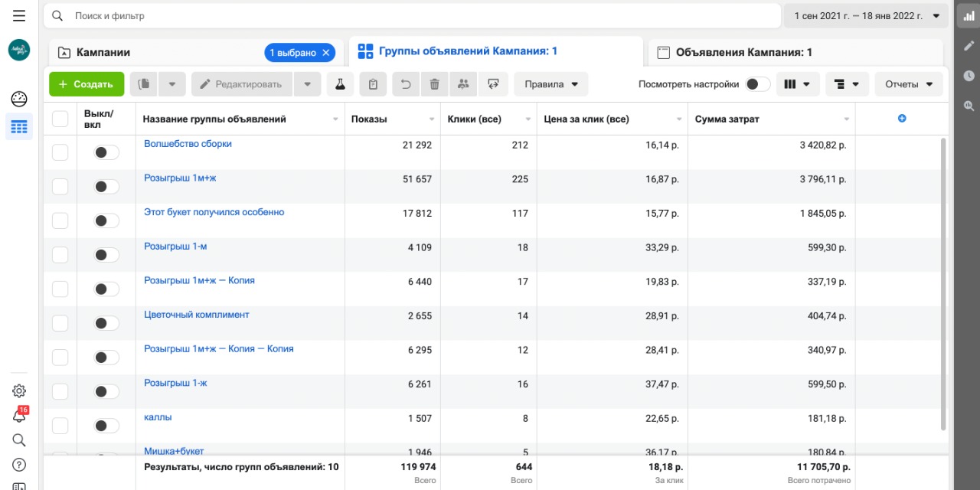Viewport: 980px width, 490px height.
Task: Click the green Создать button
Action: (x=87, y=84)
